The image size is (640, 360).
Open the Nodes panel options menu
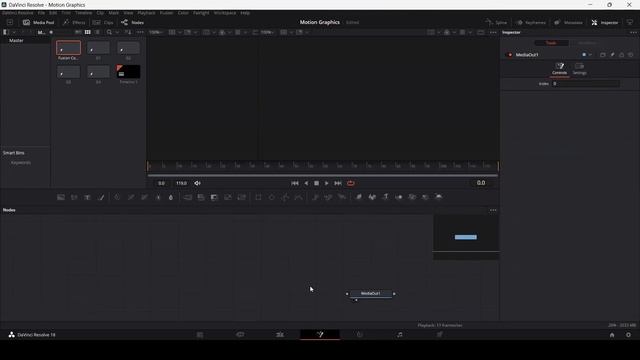point(493,210)
